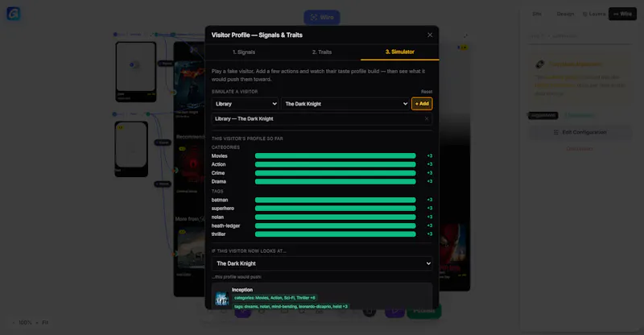Click the green Publish button behind the dialog
The width and height of the screenshot is (644, 335).
(x=424, y=311)
